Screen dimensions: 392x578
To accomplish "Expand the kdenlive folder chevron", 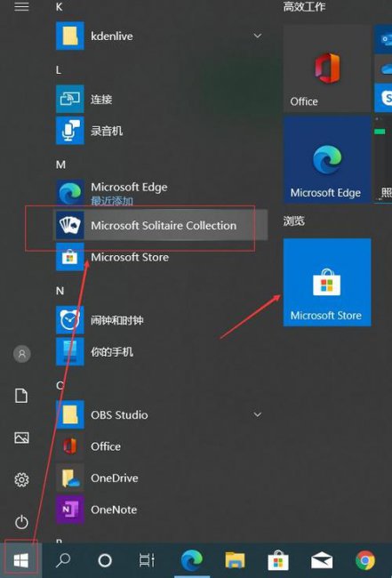I will pyautogui.click(x=258, y=36).
